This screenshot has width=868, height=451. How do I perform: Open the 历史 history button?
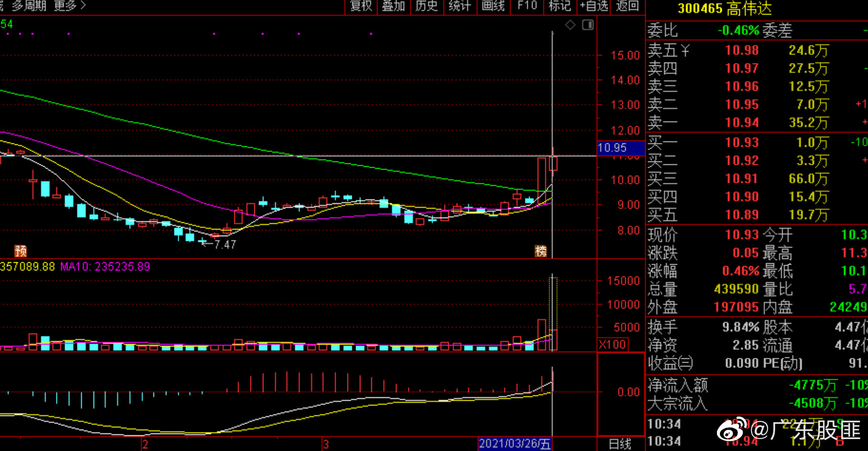click(x=427, y=6)
